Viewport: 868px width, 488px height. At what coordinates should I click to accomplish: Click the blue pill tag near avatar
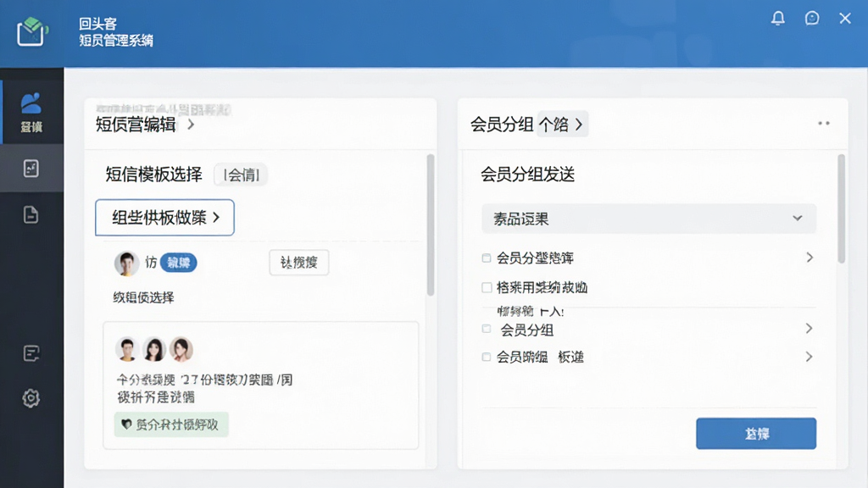tap(178, 263)
